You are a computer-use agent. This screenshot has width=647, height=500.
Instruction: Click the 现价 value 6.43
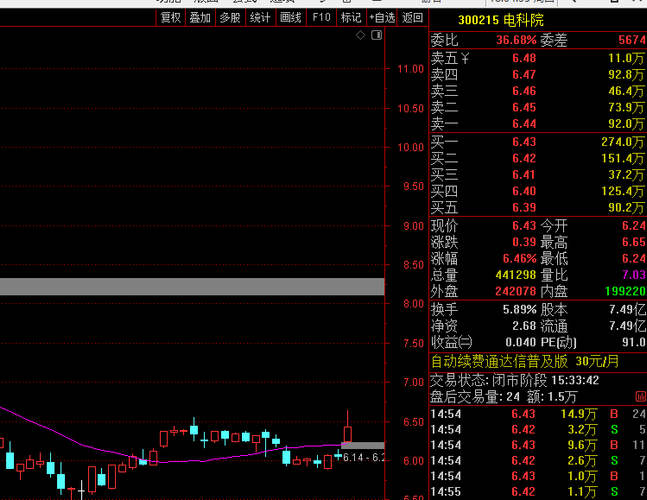524,226
